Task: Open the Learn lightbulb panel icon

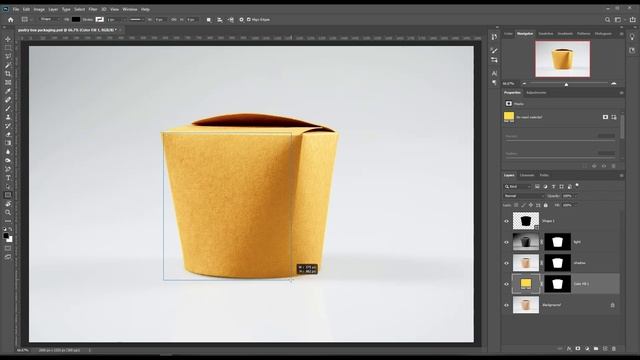Action: pyautogui.click(x=632, y=37)
